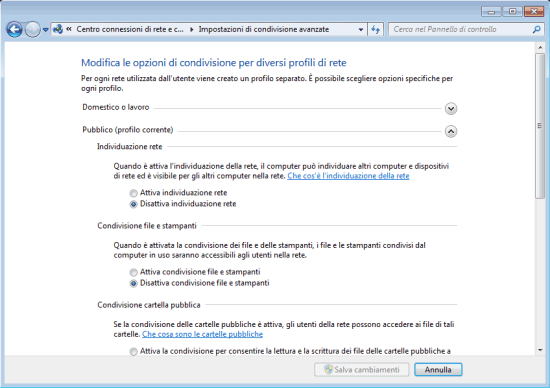Click the Individuazione rete section heading
This screenshot has width=550, height=388.
point(129,146)
